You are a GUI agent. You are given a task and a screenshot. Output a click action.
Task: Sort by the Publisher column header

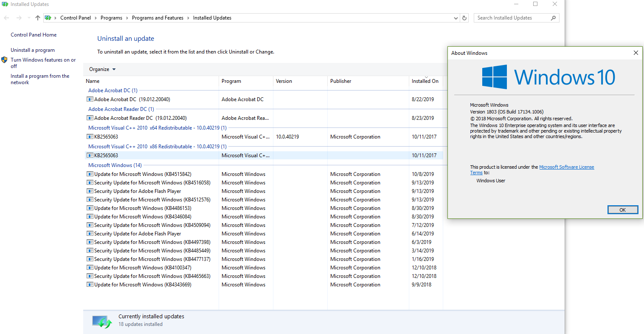341,81
